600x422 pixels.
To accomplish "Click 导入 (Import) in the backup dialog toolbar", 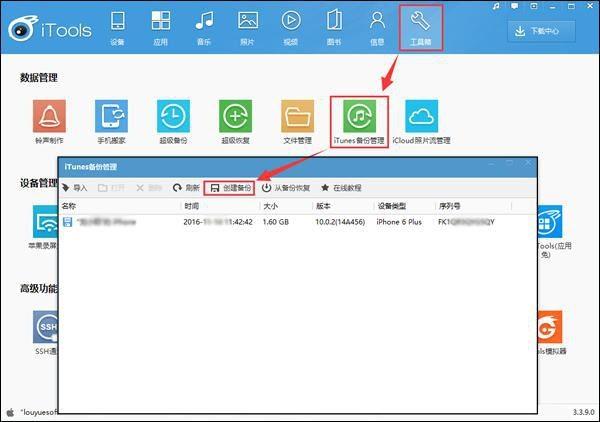I will (x=75, y=188).
